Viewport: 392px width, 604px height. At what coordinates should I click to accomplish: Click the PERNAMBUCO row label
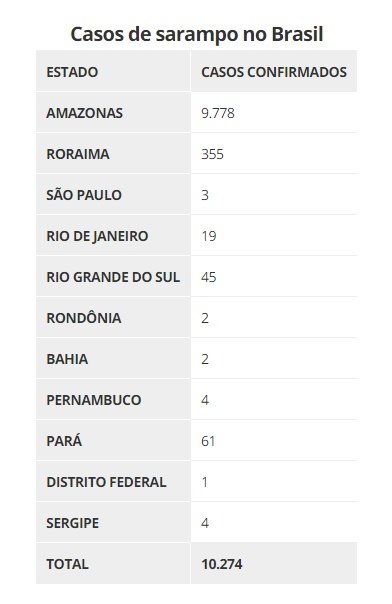point(94,400)
